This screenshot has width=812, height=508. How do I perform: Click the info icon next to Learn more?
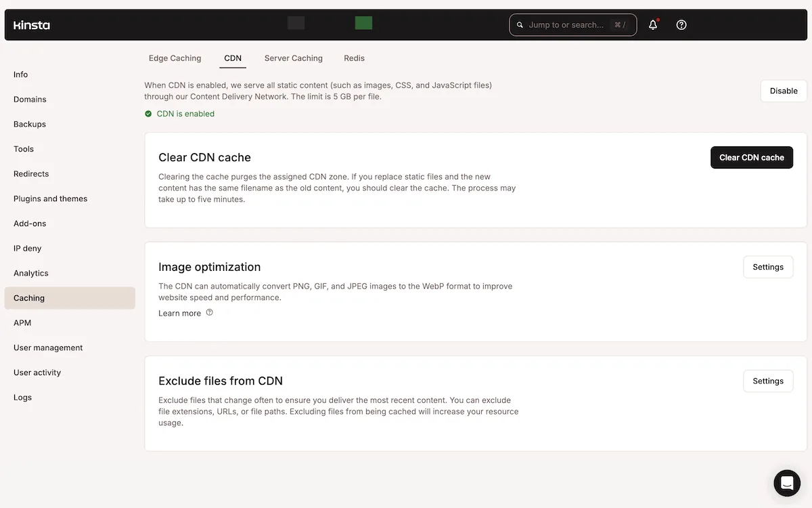point(209,312)
